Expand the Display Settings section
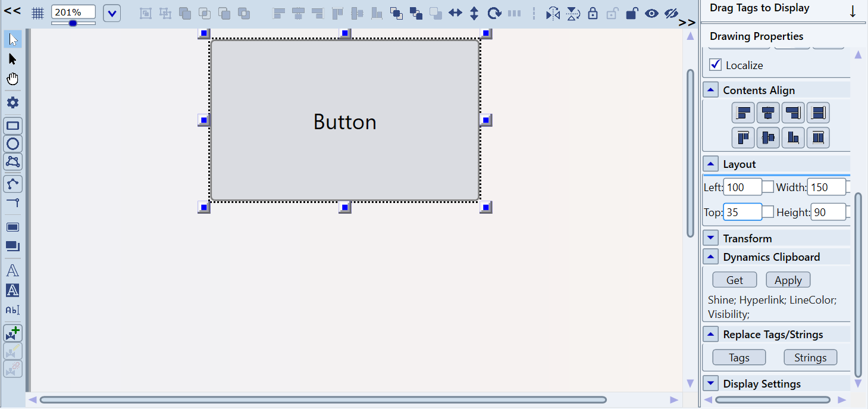868x409 pixels. (x=711, y=383)
